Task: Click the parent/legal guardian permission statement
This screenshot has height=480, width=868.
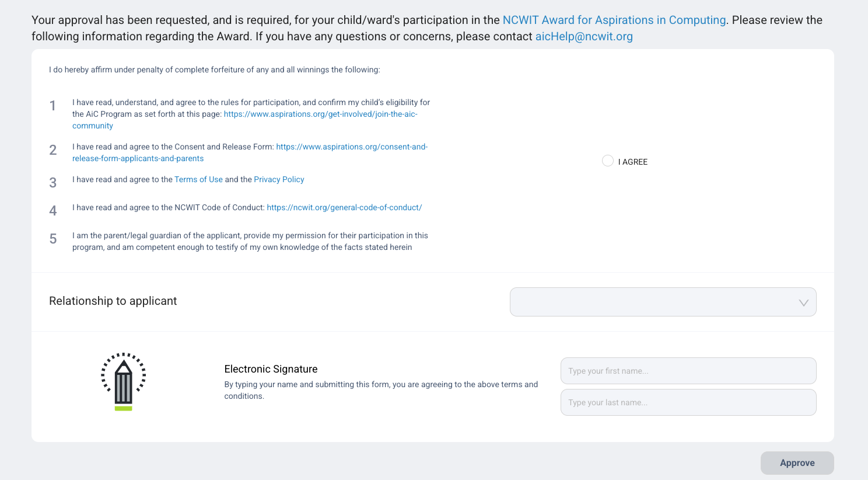Action: point(250,241)
